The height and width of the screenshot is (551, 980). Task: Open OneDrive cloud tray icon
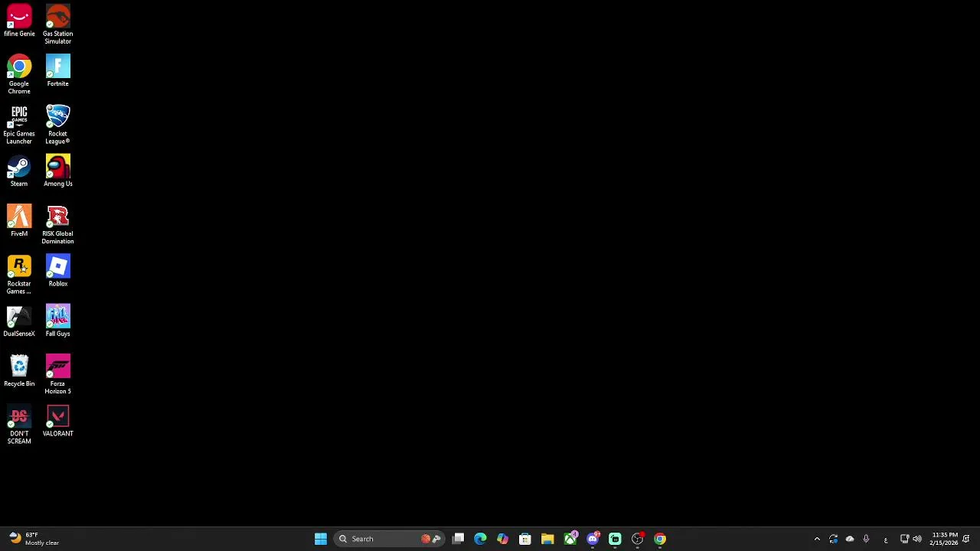point(850,539)
